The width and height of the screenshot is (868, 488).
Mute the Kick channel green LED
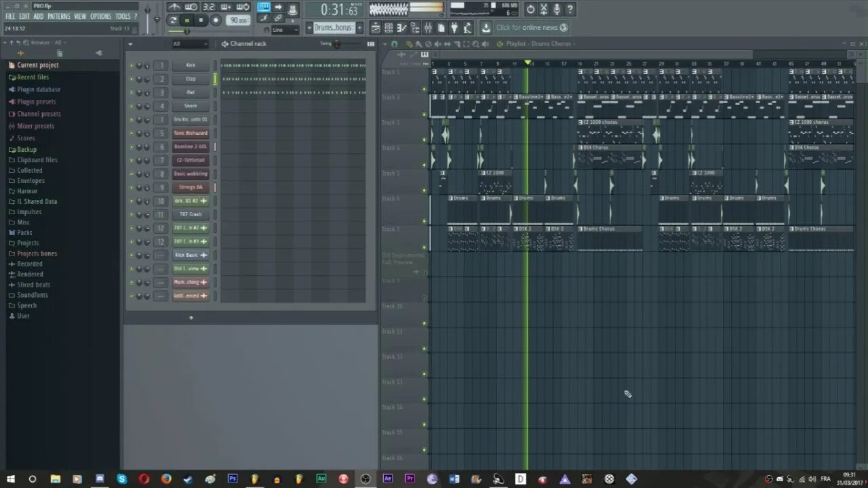pos(132,66)
